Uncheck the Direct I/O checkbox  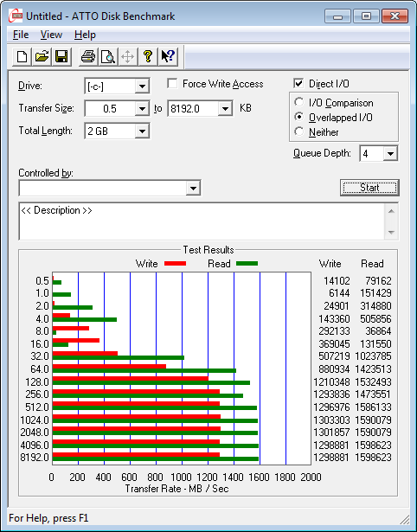click(x=298, y=83)
